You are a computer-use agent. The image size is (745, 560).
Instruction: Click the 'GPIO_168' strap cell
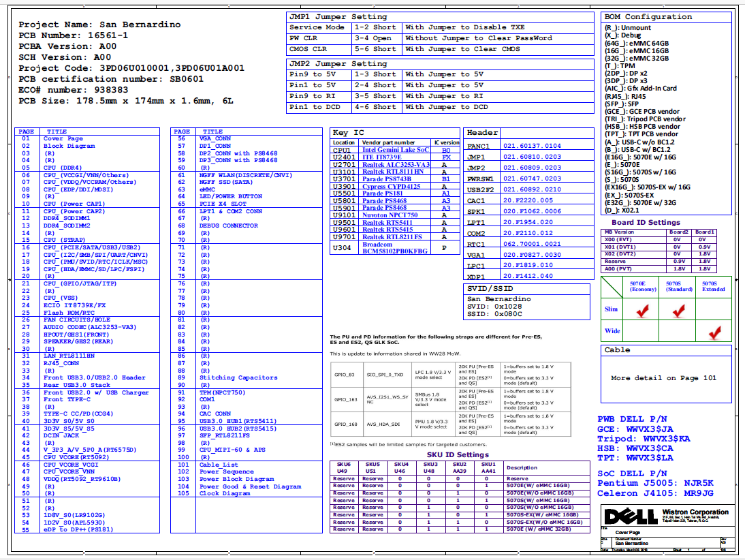pyautogui.click(x=345, y=424)
